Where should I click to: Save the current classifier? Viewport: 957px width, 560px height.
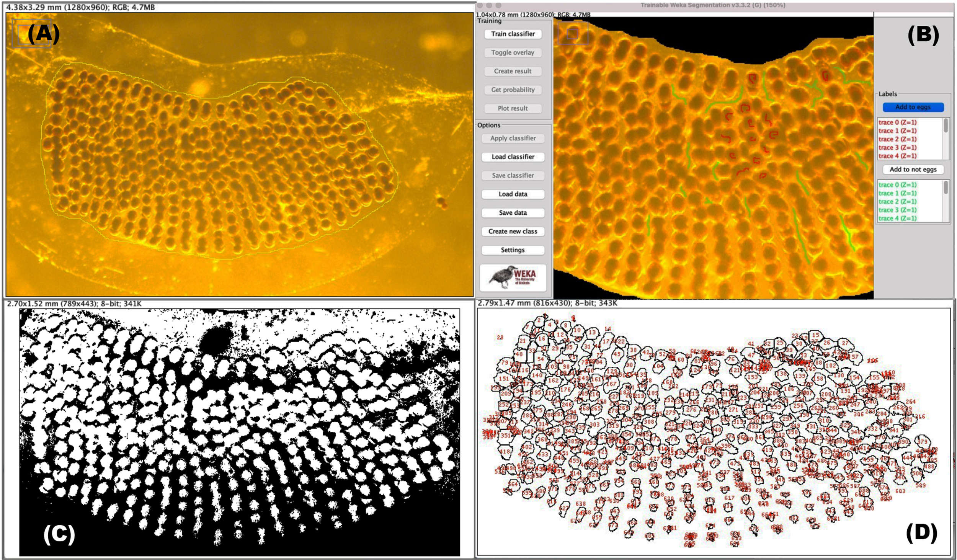coord(513,176)
